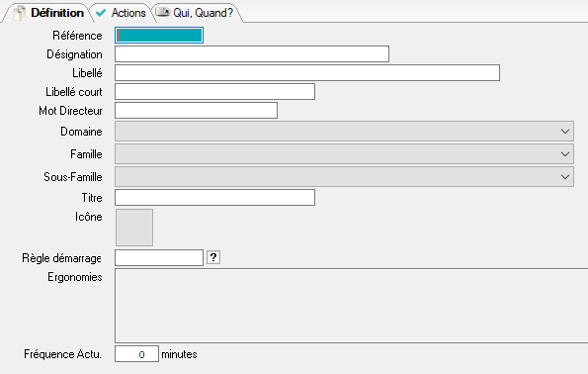Click the Mot Directeur field
This screenshot has height=374, width=588.
196,111
